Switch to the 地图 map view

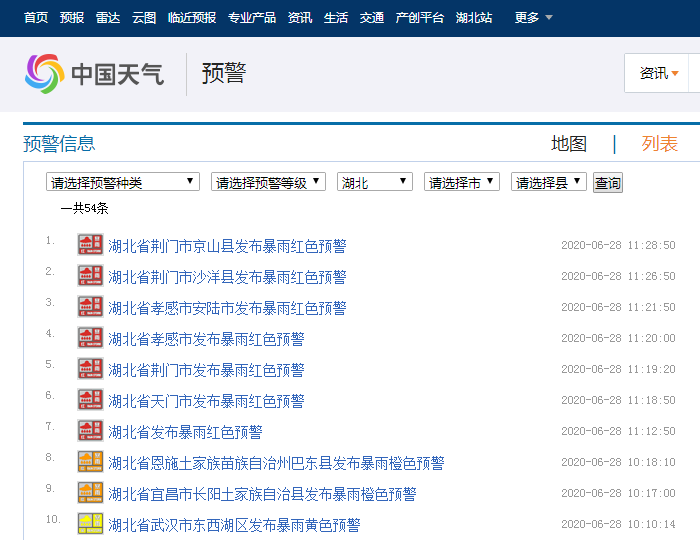click(x=569, y=144)
